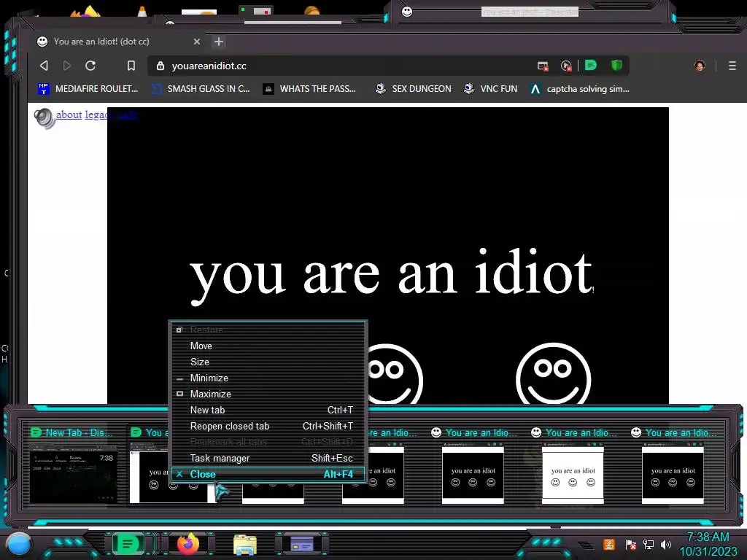Image resolution: width=747 pixels, height=560 pixels.
Task: Click the speaker icon on the page
Action: tap(44, 118)
